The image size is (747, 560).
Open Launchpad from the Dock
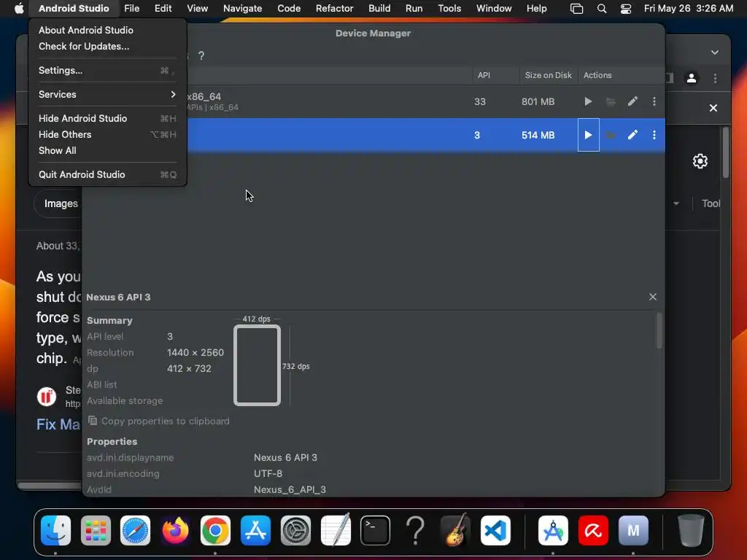(96, 530)
